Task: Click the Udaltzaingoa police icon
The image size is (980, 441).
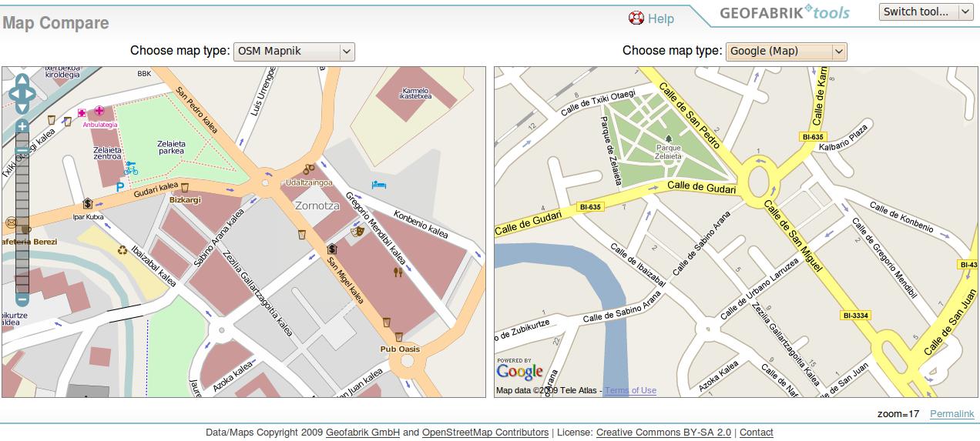Action: 309,169
